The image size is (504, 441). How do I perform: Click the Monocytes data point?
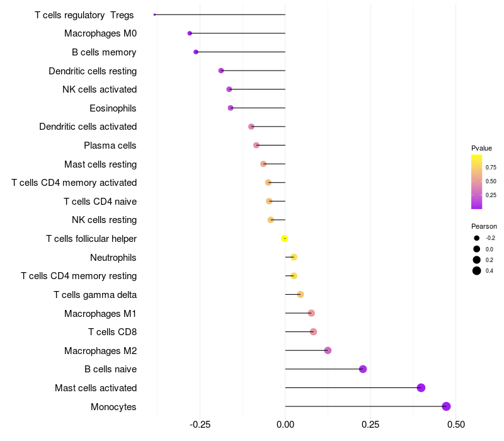(x=446, y=406)
